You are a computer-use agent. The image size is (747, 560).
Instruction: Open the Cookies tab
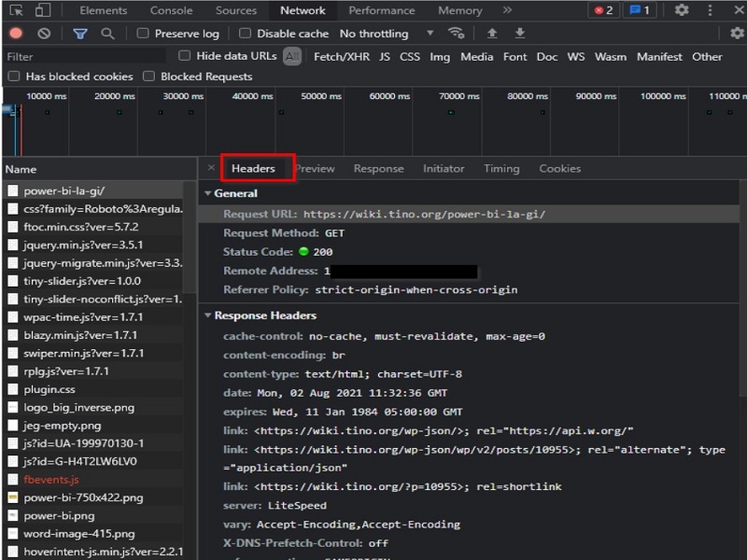[x=559, y=169]
